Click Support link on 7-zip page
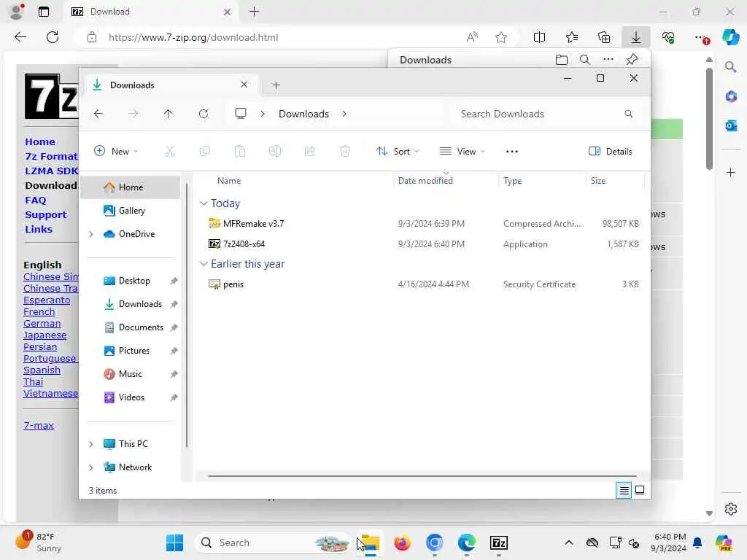The height and width of the screenshot is (560, 747). pyautogui.click(x=46, y=215)
